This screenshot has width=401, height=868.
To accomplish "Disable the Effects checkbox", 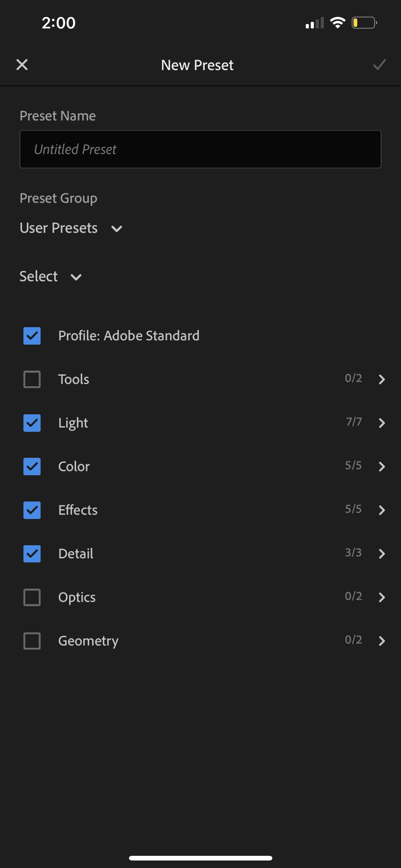I will pyautogui.click(x=32, y=510).
